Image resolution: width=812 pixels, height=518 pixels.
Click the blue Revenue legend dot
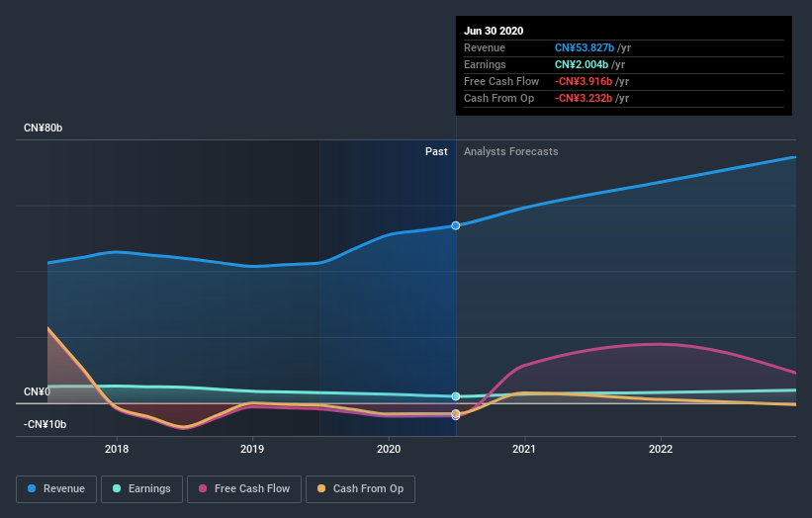point(32,488)
